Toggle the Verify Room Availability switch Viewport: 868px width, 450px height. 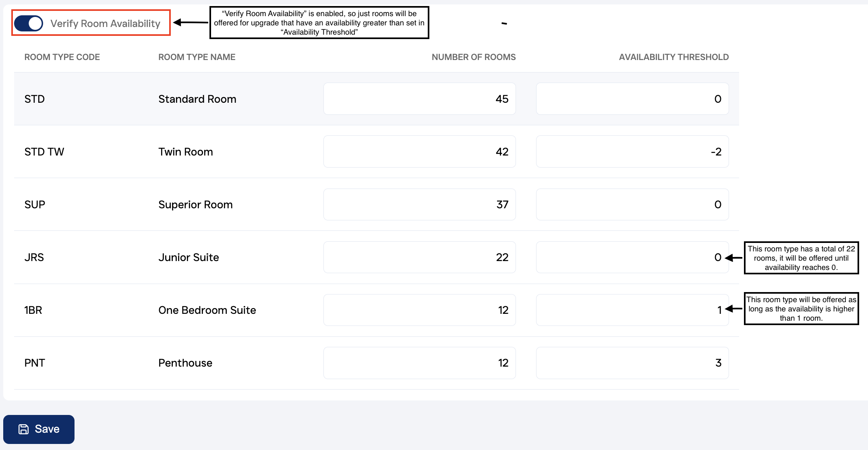(29, 23)
